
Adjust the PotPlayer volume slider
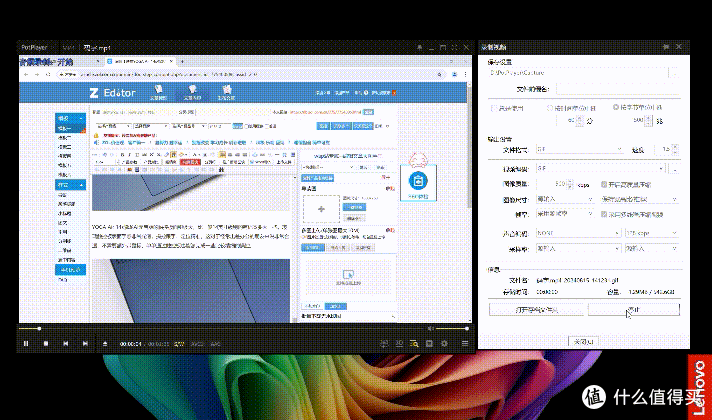[x=452, y=328]
